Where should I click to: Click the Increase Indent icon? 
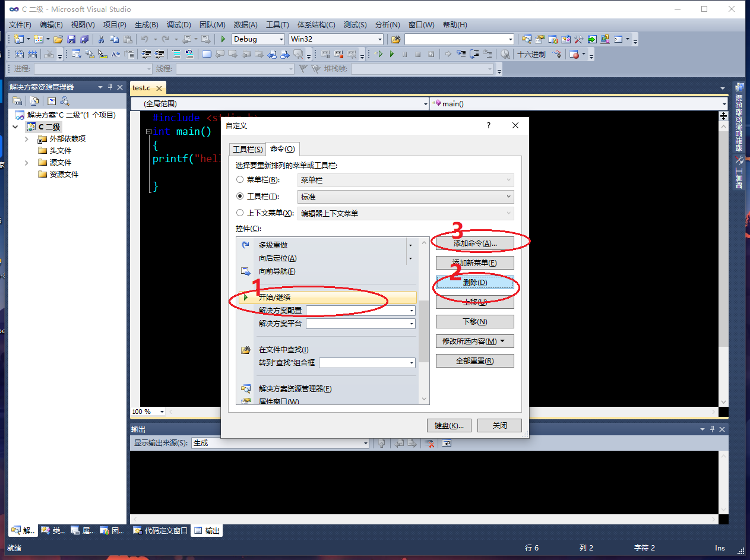tap(159, 54)
